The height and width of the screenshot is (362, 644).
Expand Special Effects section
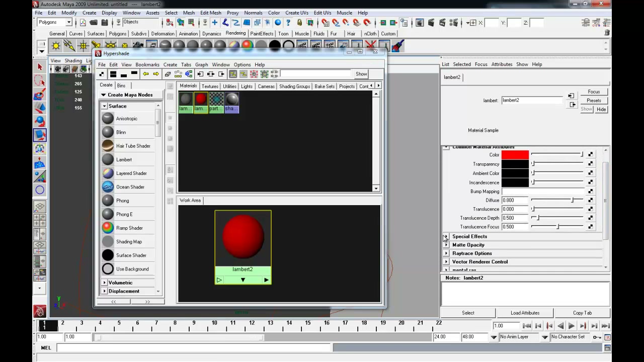(x=446, y=236)
